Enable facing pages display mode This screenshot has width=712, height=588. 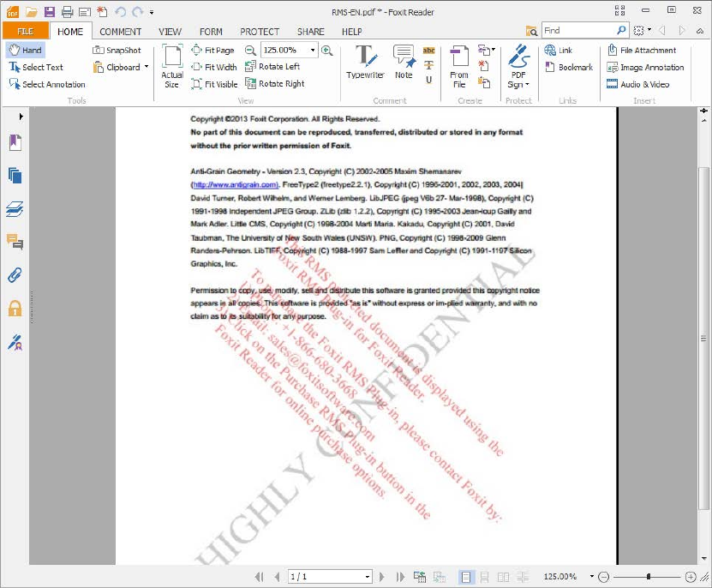[503, 577]
